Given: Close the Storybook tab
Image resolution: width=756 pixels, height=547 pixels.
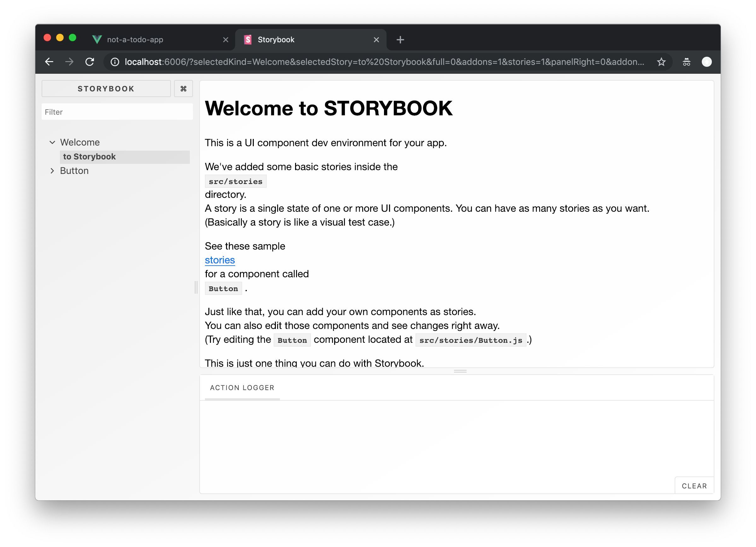Looking at the screenshot, I should click(376, 40).
